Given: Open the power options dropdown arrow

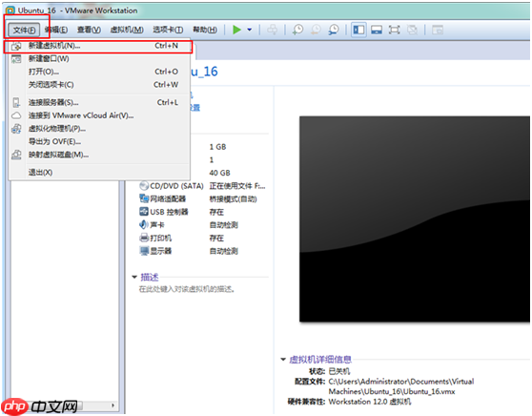Looking at the screenshot, I should (x=250, y=30).
